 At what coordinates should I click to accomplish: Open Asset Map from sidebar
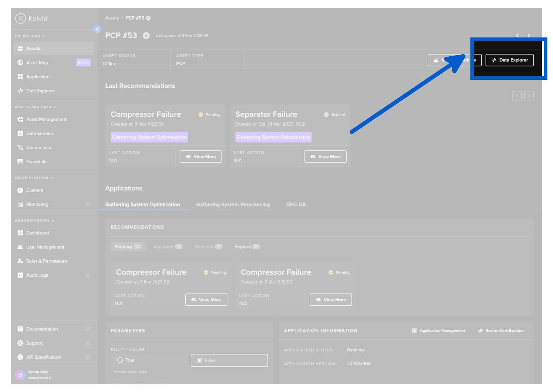[37, 63]
